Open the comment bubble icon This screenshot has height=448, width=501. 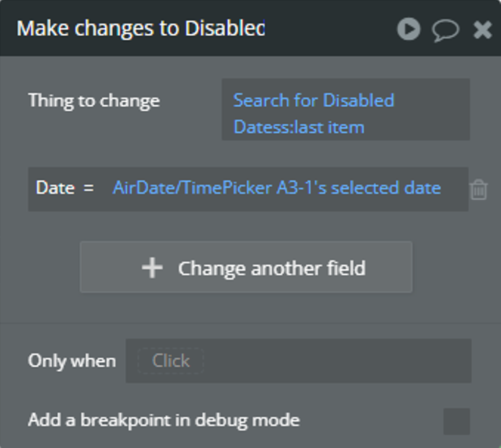445,30
